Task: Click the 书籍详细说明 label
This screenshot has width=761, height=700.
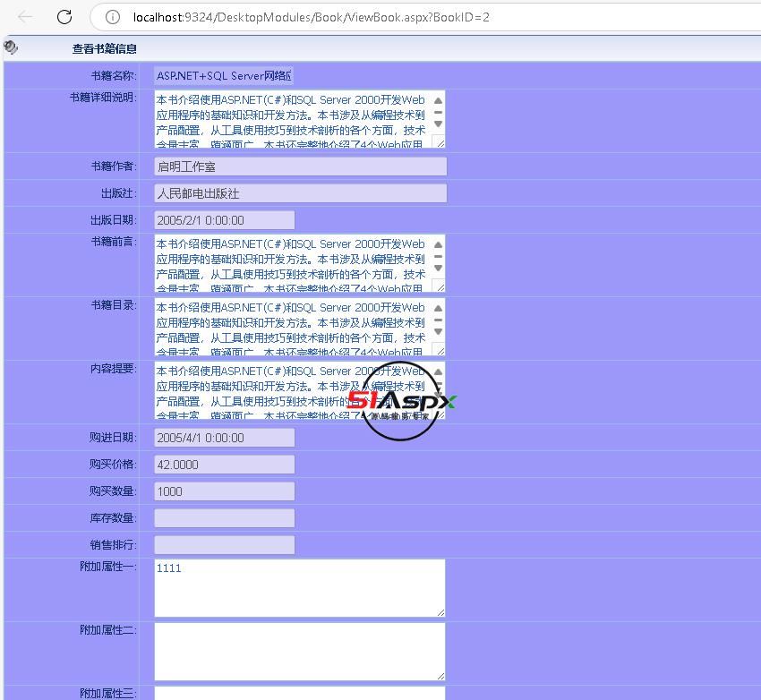Action: tap(103, 98)
